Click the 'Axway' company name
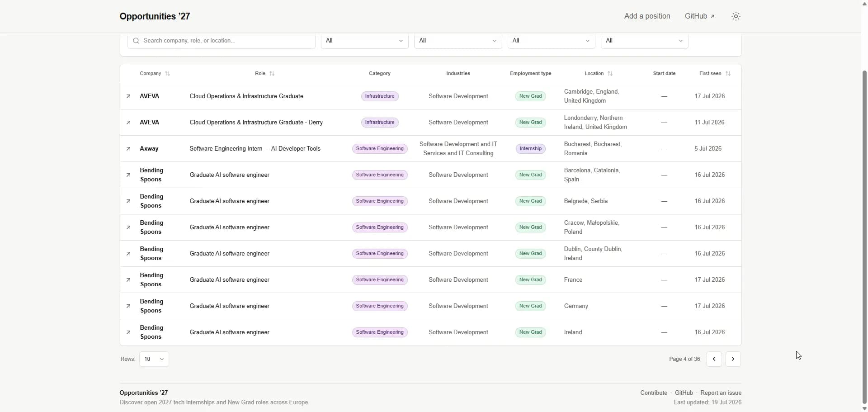 pos(149,149)
